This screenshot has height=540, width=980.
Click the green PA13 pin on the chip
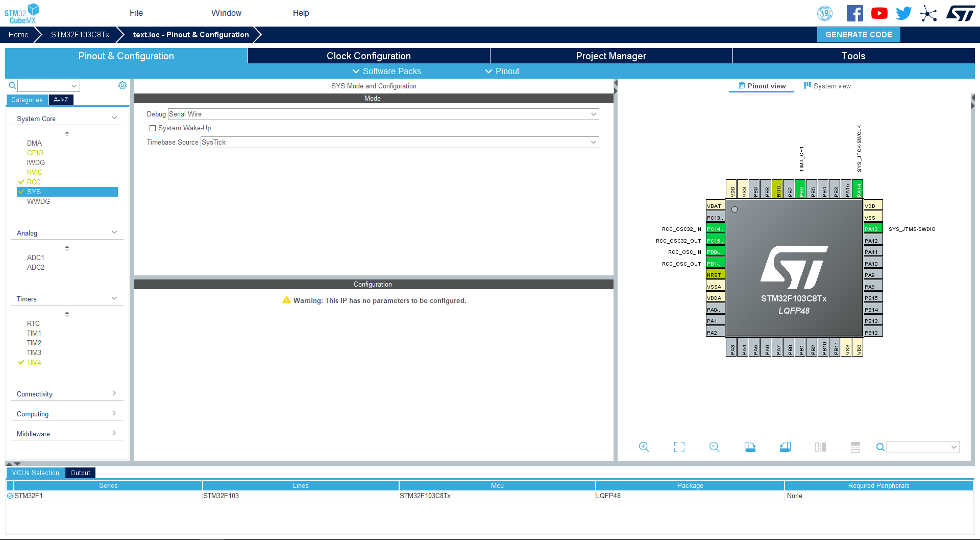click(x=873, y=229)
